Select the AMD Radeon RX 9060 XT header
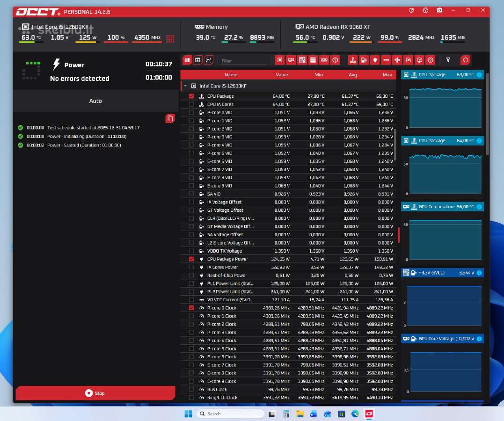 point(332,27)
